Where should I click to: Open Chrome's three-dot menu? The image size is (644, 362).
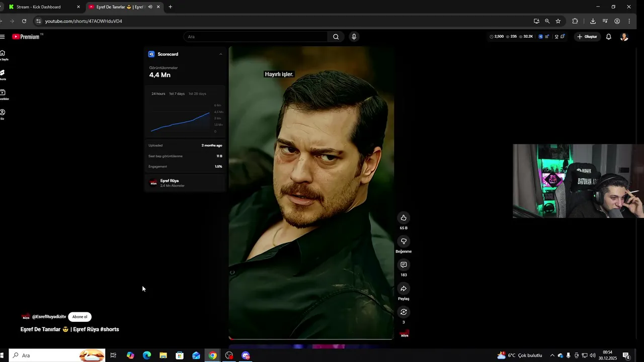[x=629, y=21]
